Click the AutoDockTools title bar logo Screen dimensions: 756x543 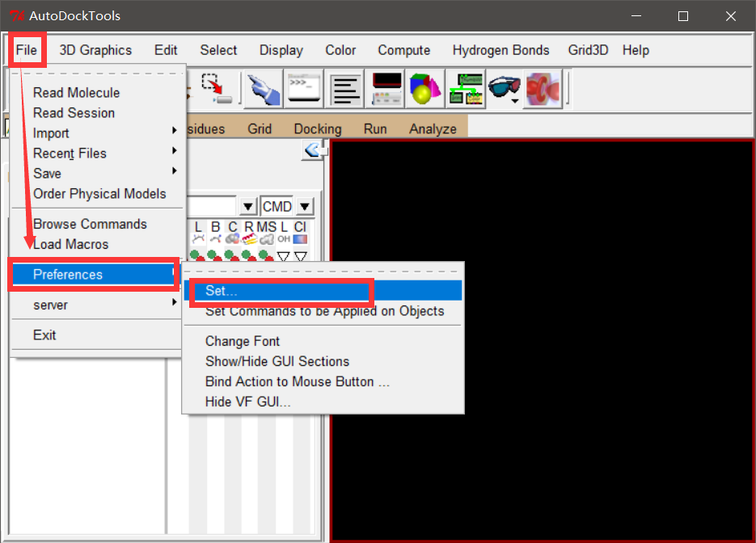click(x=17, y=16)
